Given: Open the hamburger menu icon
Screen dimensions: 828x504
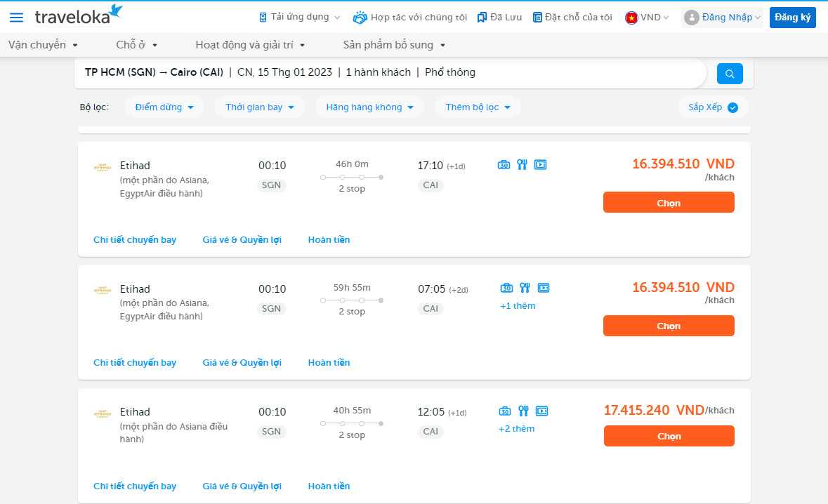Looking at the screenshot, I should pyautogui.click(x=16, y=18).
